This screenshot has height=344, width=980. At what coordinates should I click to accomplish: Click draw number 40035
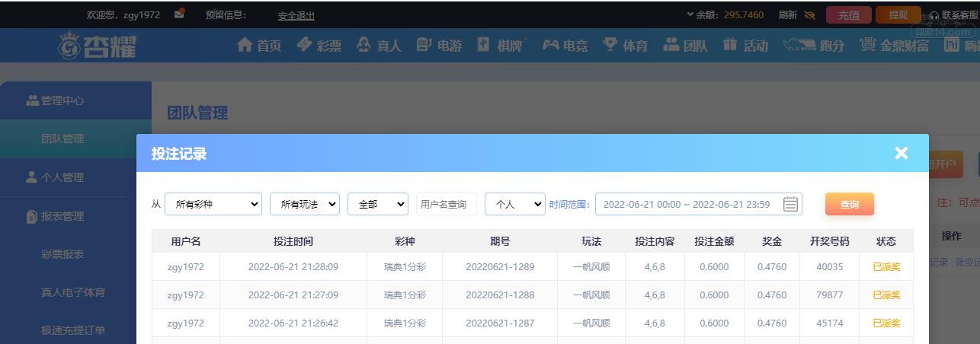point(829,267)
